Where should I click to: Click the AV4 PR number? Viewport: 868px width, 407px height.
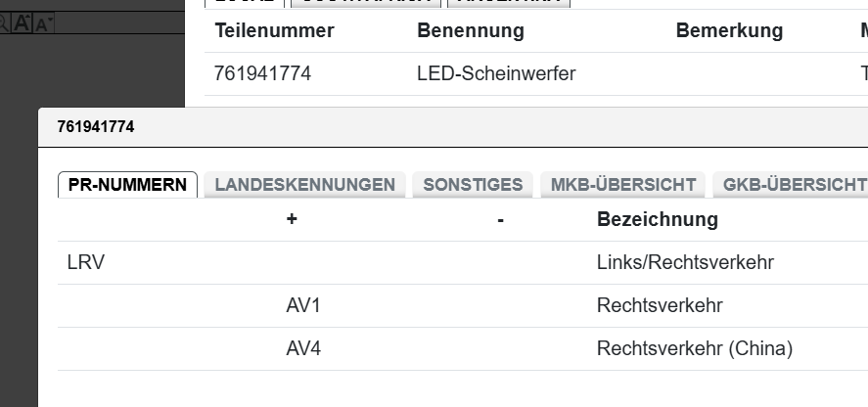pos(303,348)
